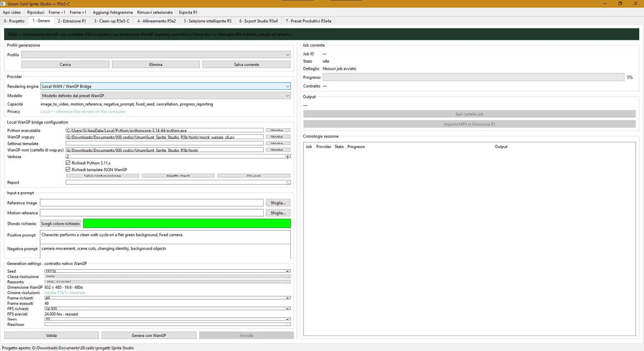Open the 4 · Allineamento R5e2 tab
644x351 pixels.
[156, 21]
